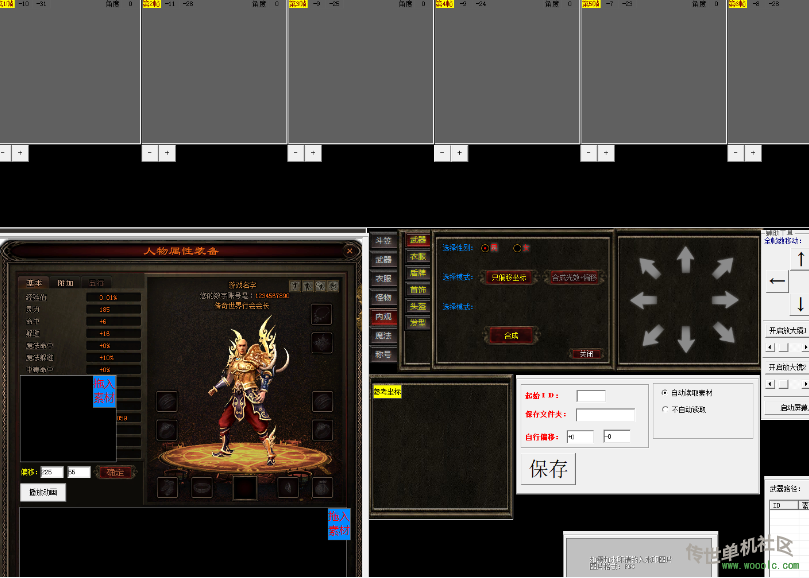Select the medal slot below necklace

(x=321, y=342)
